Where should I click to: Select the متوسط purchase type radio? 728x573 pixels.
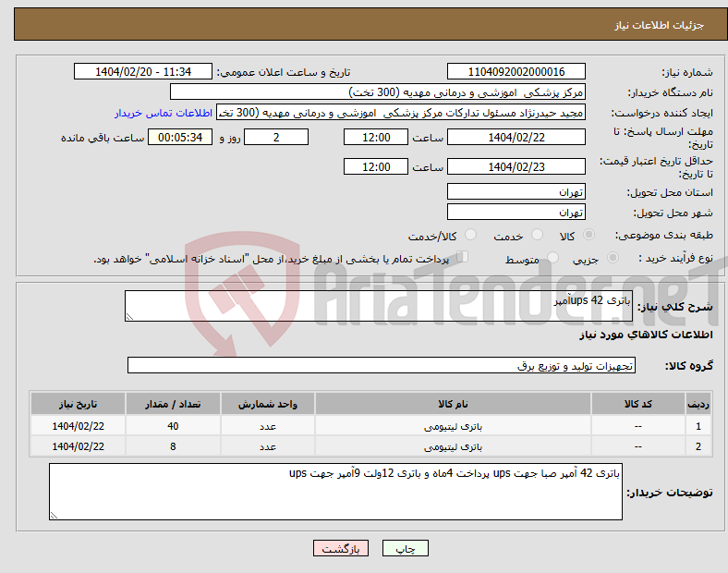(553, 257)
